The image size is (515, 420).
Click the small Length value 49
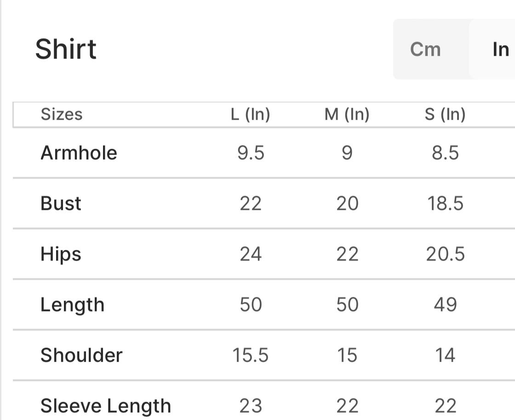coord(445,305)
